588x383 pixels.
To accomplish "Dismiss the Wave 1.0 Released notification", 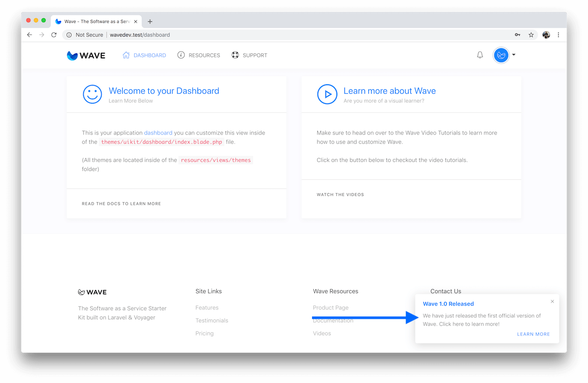I will click(552, 302).
